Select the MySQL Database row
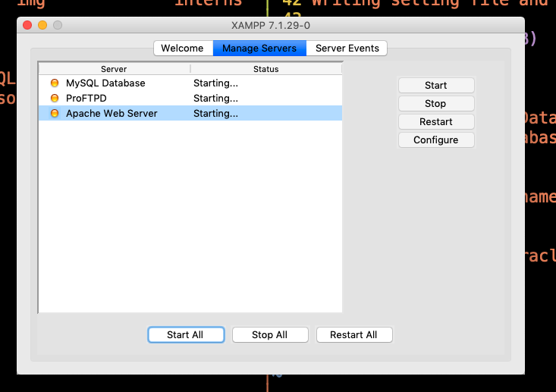The width and height of the screenshot is (556, 392). tap(190, 83)
